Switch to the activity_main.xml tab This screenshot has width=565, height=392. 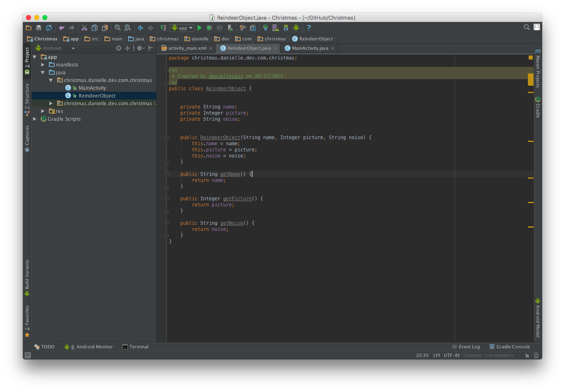187,48
